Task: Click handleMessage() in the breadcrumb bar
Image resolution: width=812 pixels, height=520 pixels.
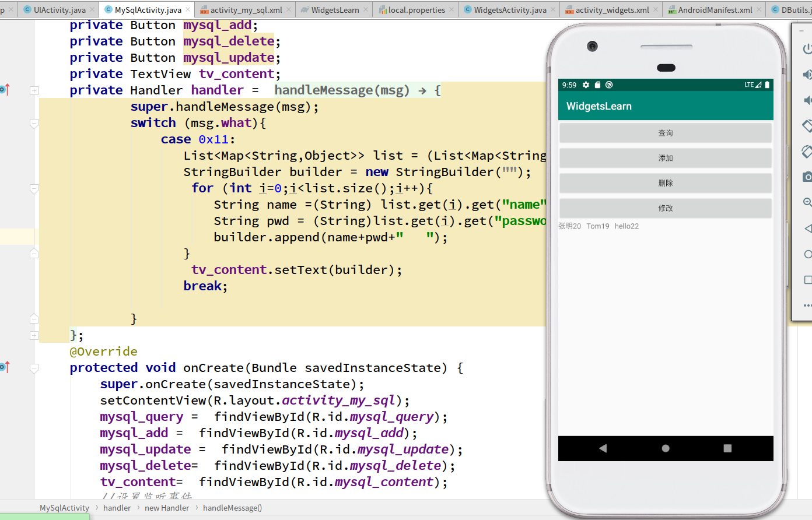Action: (232, 508)
